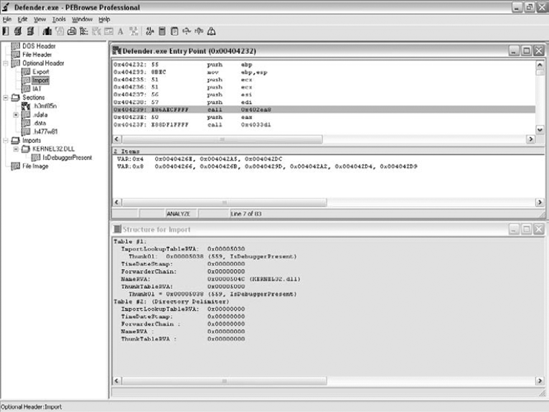Click the letter A font icon in toolbar
Image resolution: width=549 pixels, height=412 pixels.
point(120,32)
